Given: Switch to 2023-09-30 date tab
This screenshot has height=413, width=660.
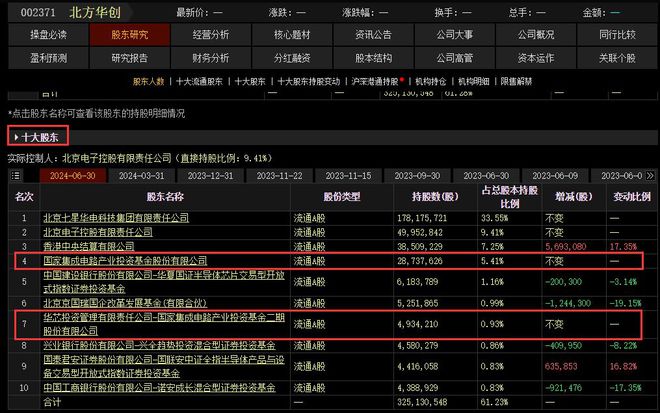Looking at the screenshot, I should pos(417,176).
